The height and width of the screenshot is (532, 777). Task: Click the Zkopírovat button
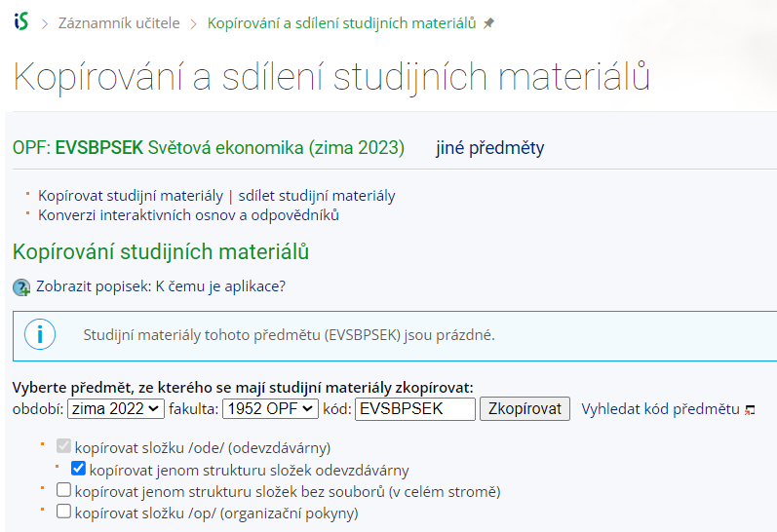coord(524,408)
